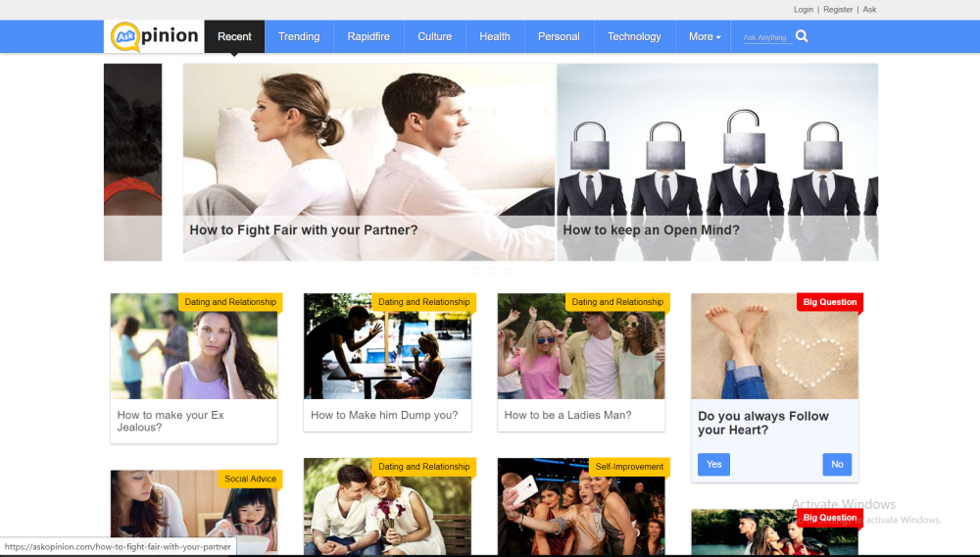The image size is (980, 557).
Task: Click the Social Advice category tag
Action: tap(250, 479)
